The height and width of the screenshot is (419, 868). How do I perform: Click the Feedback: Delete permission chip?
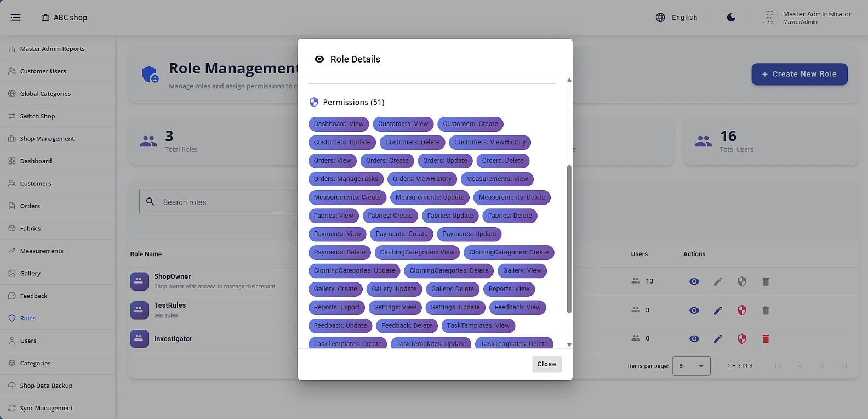coord(407,326)
